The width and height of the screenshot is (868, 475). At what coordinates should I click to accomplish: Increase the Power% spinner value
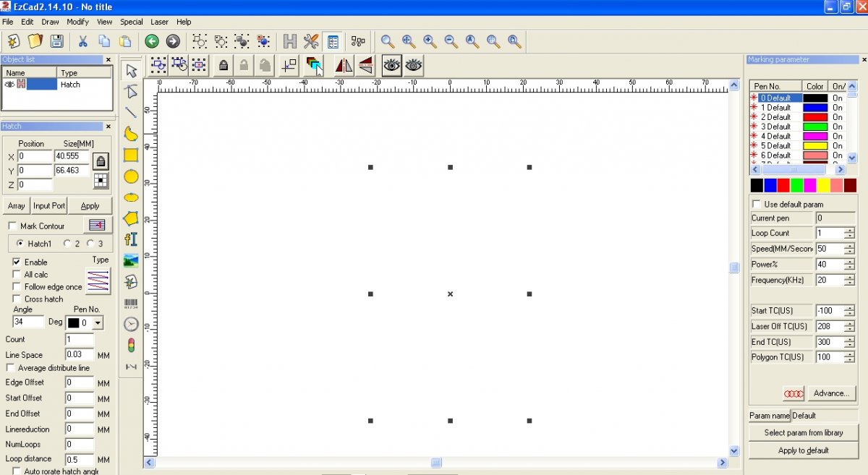point(849,262)
